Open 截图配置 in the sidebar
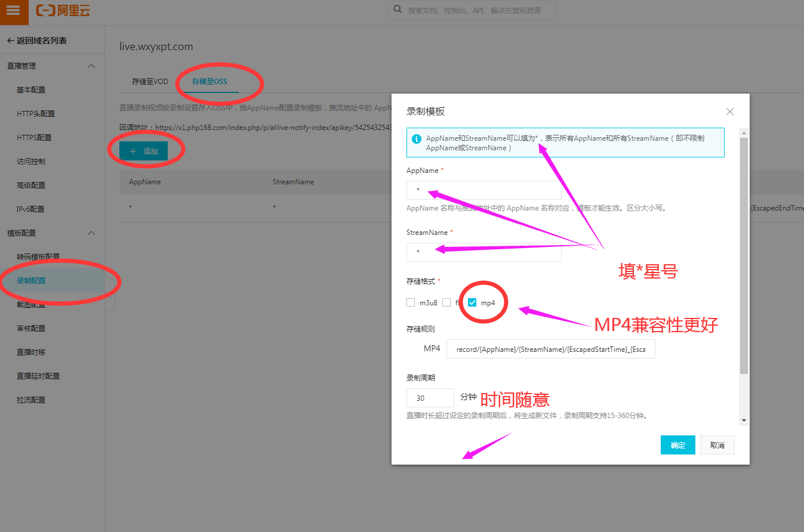The width and height of the screenshot is (804, 532). click(31, 304)
